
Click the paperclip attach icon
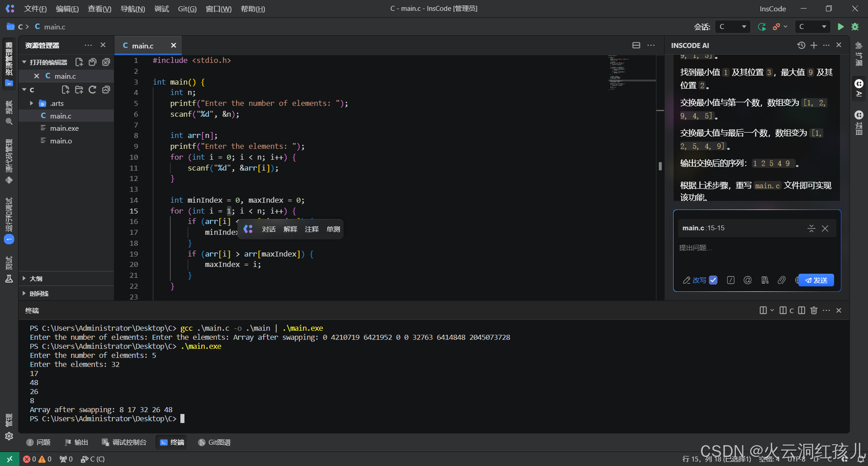click(782, 280)
